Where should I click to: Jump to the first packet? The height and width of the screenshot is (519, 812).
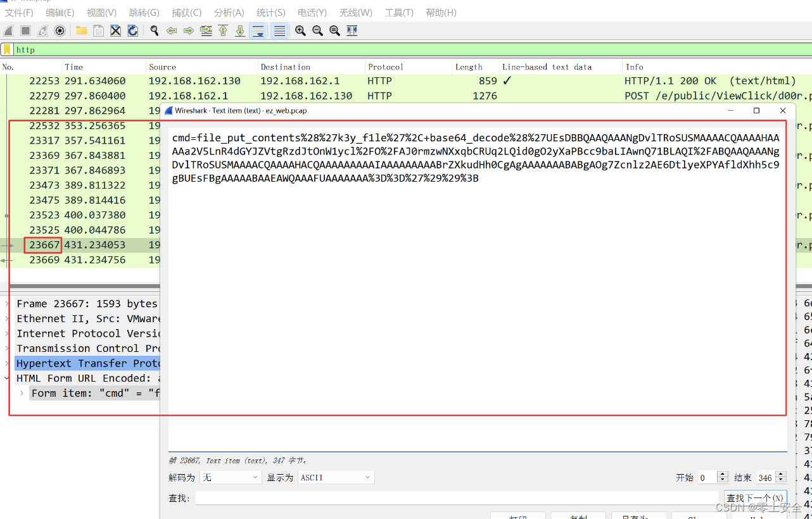click(223, 30)
